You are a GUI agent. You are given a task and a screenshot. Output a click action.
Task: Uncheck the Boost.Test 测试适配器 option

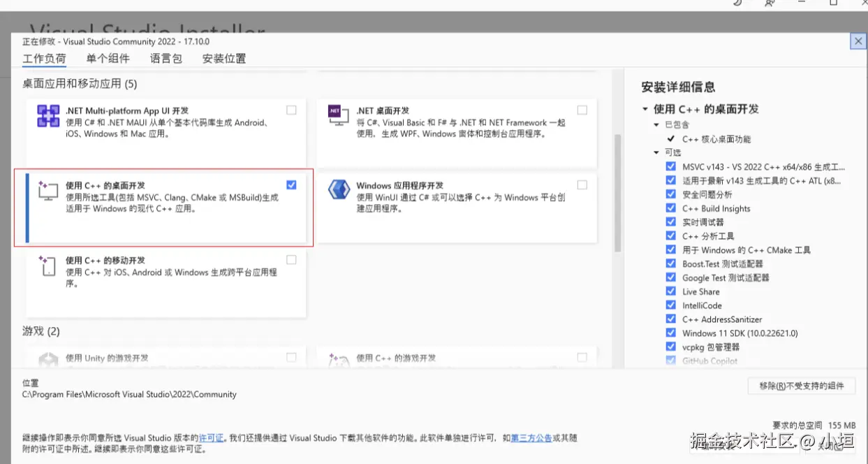tap(671, 263)
